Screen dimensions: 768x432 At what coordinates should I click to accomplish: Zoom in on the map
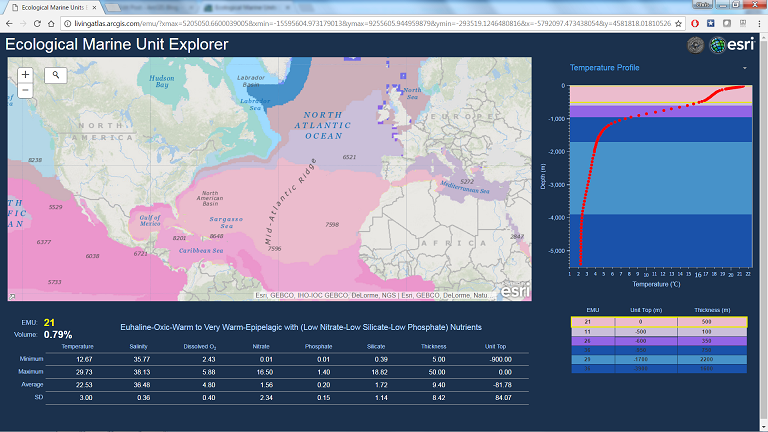(25, 74)
